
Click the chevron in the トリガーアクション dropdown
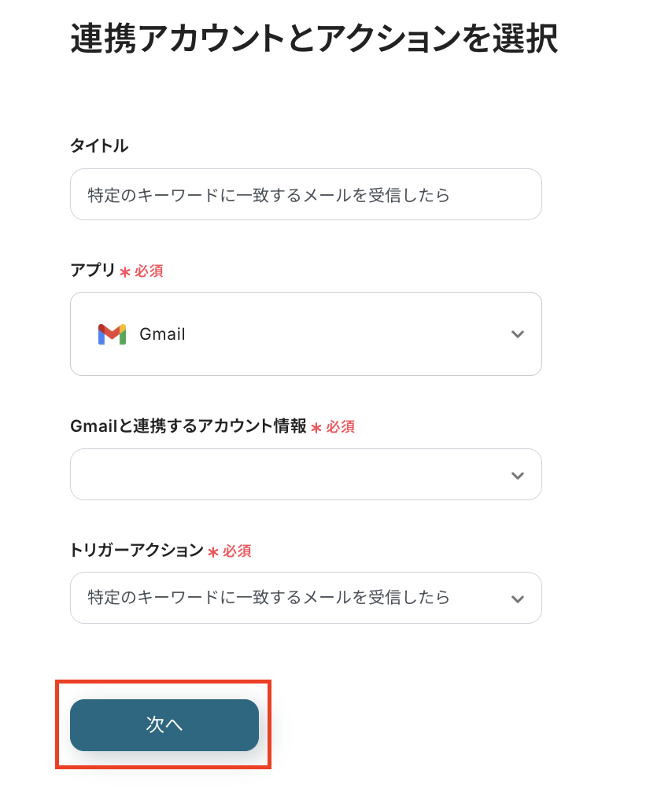[517, 599]
